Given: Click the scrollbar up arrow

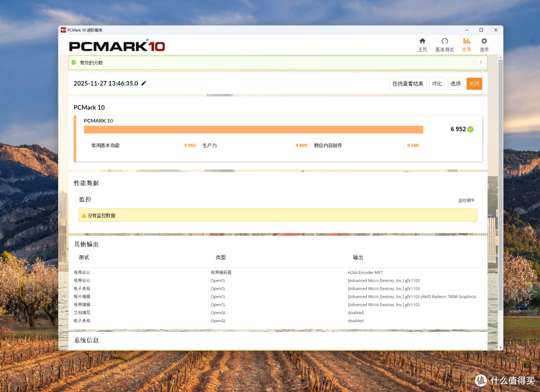Looking at the screenshot, I should (500, 57).
